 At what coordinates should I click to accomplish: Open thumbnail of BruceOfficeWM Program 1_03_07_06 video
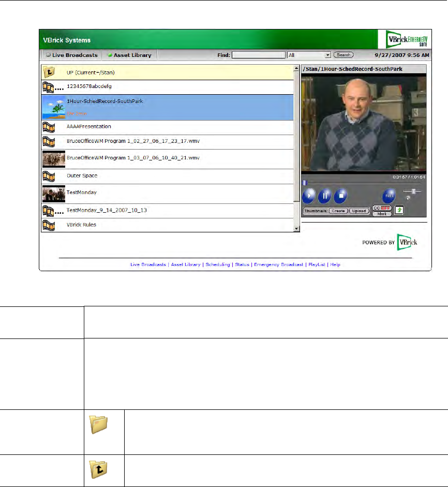[x=54, y=159]
